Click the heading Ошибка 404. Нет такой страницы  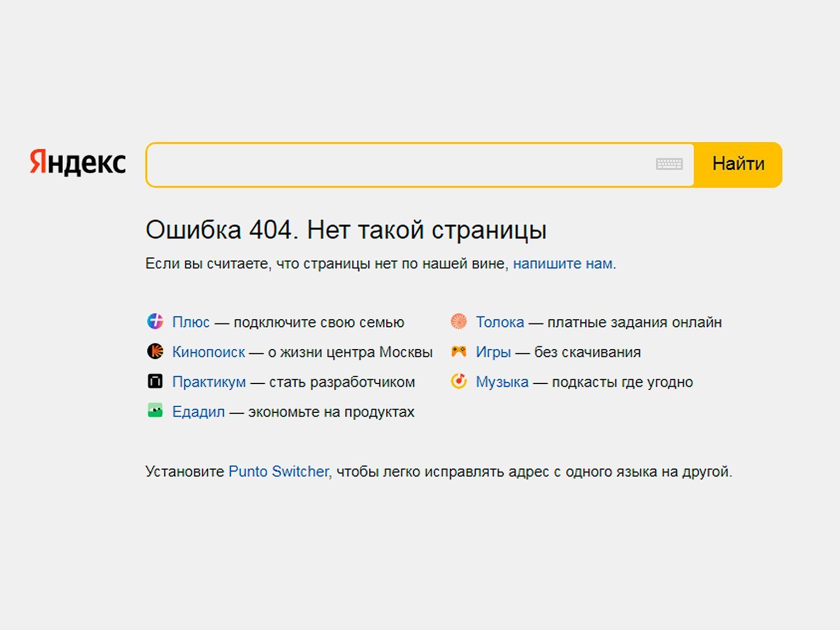[x=346, y=230]
